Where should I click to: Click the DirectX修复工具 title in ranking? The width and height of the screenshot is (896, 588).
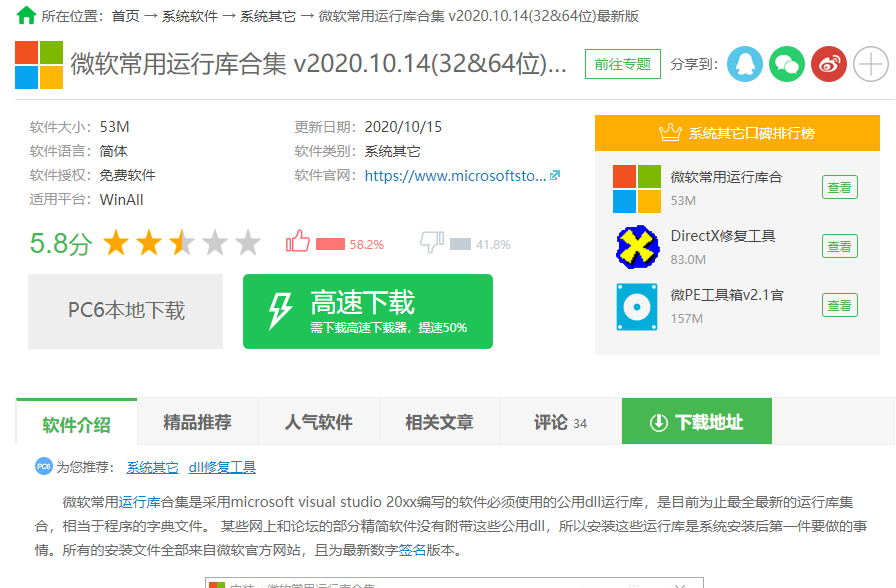click(723, 236)
